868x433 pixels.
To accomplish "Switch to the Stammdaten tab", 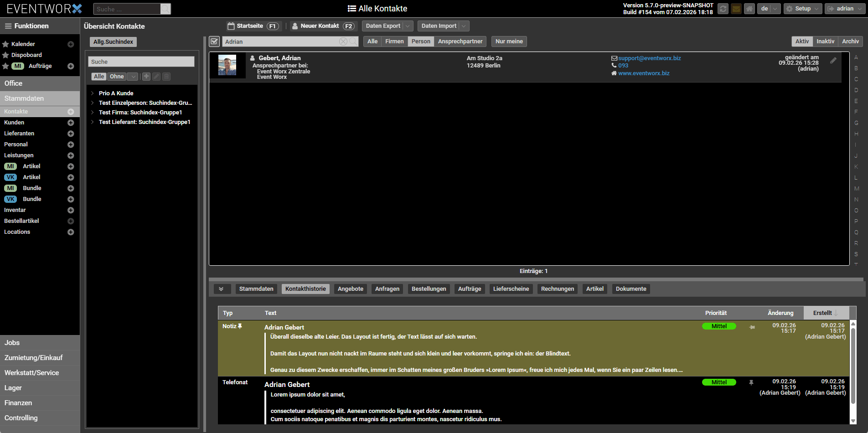I will (256, 289).
